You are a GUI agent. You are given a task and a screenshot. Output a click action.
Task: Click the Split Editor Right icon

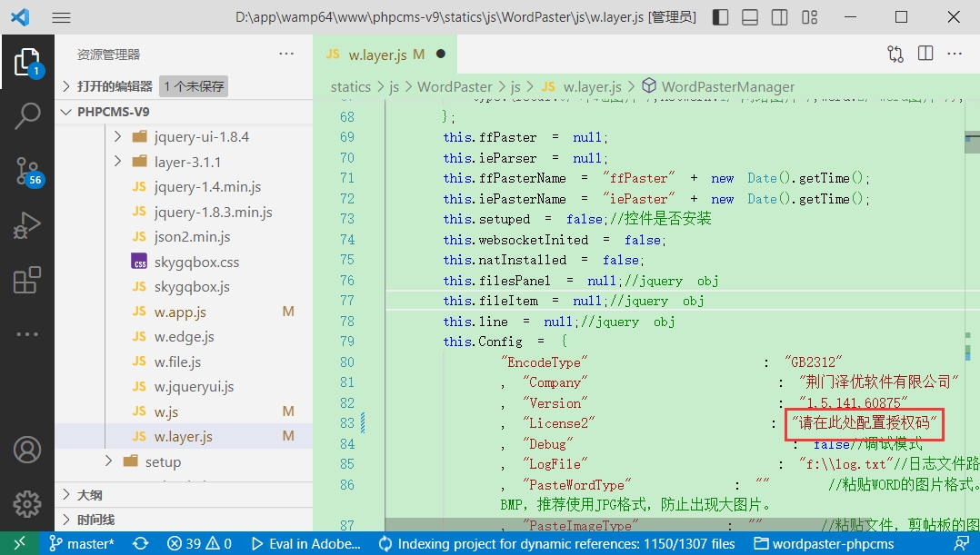point(925,54)
